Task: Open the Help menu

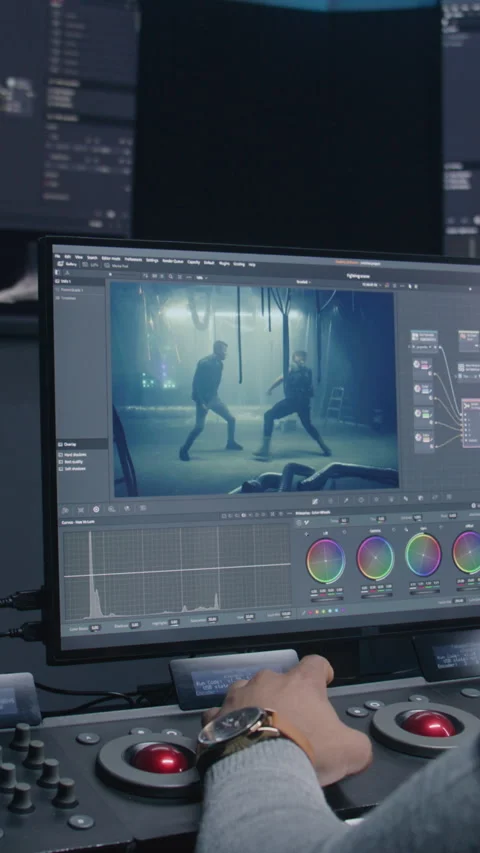Action: (252, 264)
